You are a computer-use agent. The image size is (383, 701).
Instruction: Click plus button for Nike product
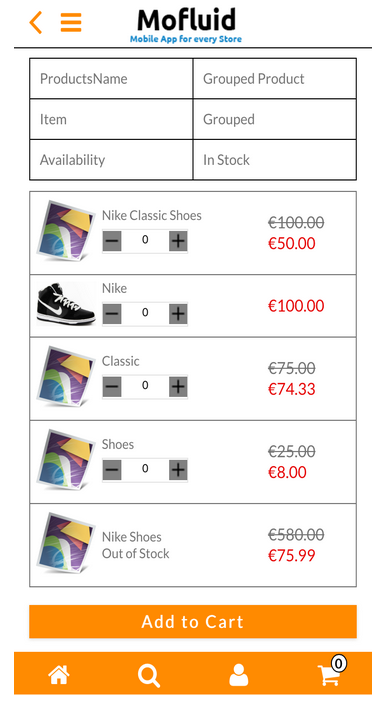(178, 314)
